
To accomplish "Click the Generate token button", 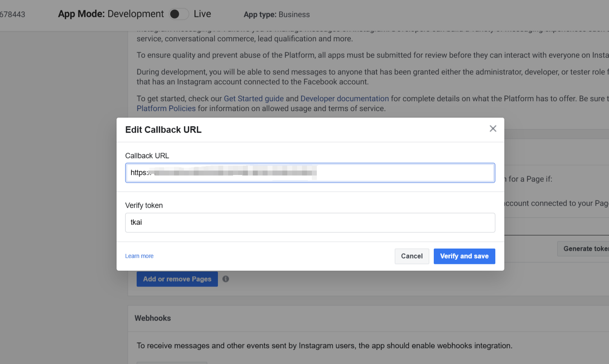I will click(x=583, y=249).
